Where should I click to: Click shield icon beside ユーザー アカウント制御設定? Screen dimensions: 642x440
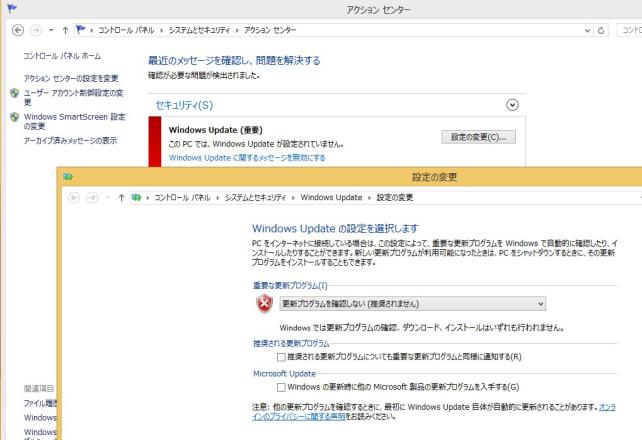[14, 93]
